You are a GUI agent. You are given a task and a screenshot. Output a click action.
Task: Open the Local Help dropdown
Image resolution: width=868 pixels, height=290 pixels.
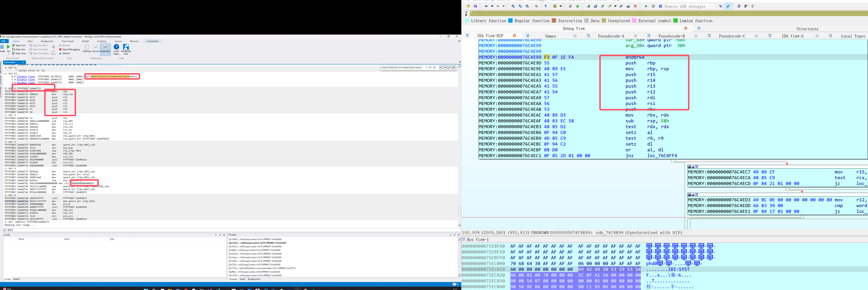click(x=116, y=50)
